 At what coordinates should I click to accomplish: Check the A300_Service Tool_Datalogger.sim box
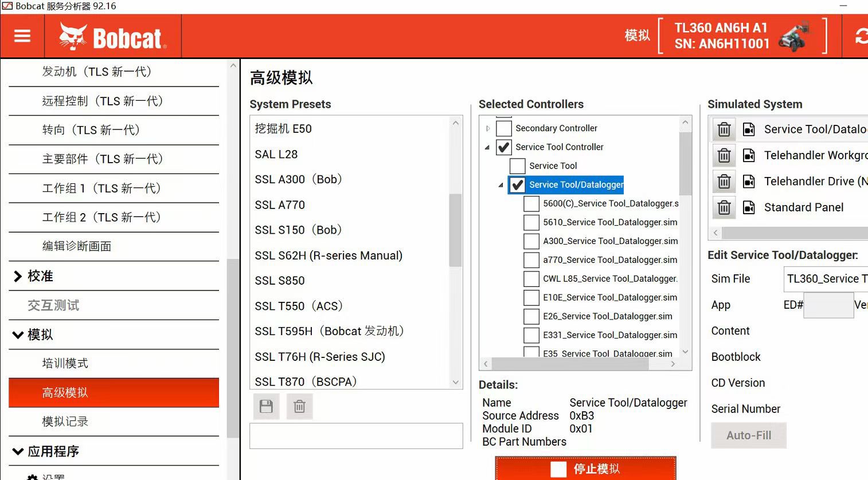point(531,241)
